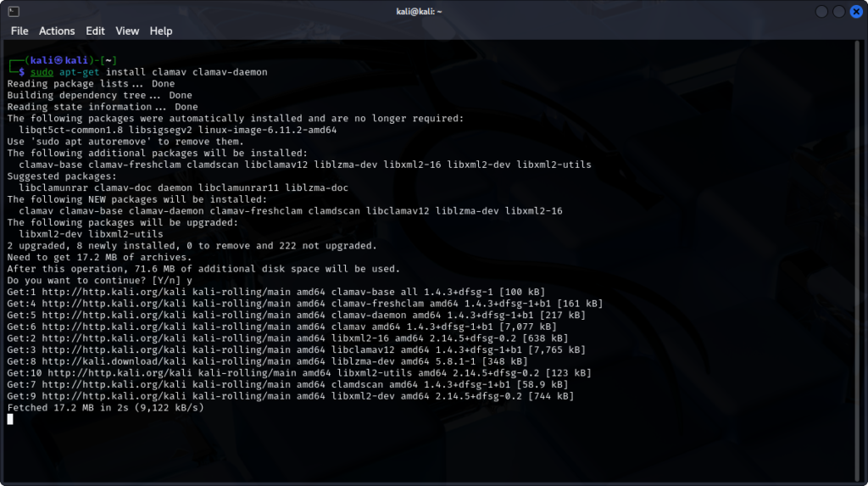Maximize the terminal window
Screen dimensions: 868x486
(x=838, y=11)
